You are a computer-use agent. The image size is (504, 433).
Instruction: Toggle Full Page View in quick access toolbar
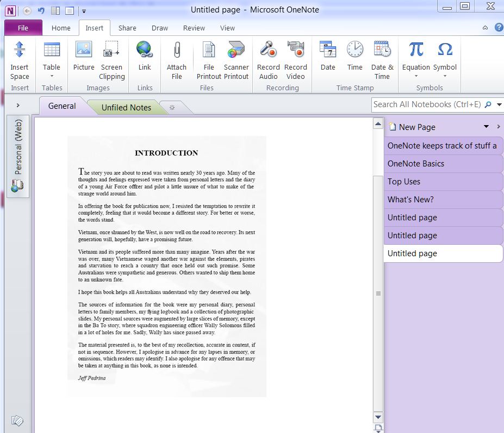tap(70, 11)
